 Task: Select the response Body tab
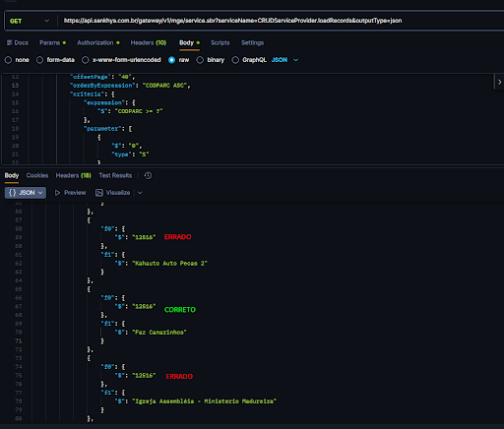click(12, 175)
